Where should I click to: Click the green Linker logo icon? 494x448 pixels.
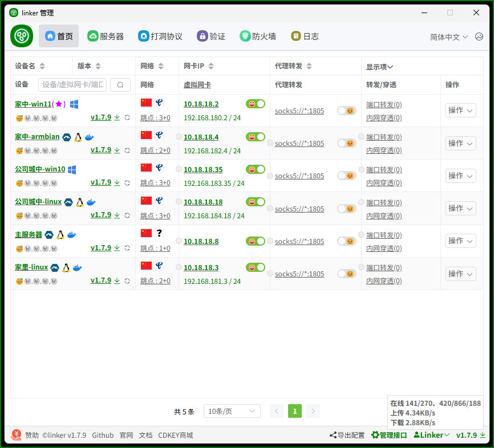click(x=21, y=36)
